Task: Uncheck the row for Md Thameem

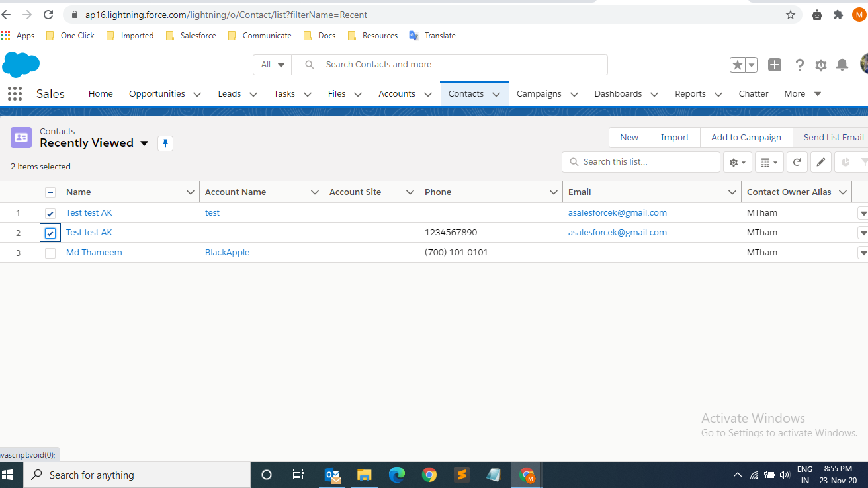Action: click(x=50, y=252)
